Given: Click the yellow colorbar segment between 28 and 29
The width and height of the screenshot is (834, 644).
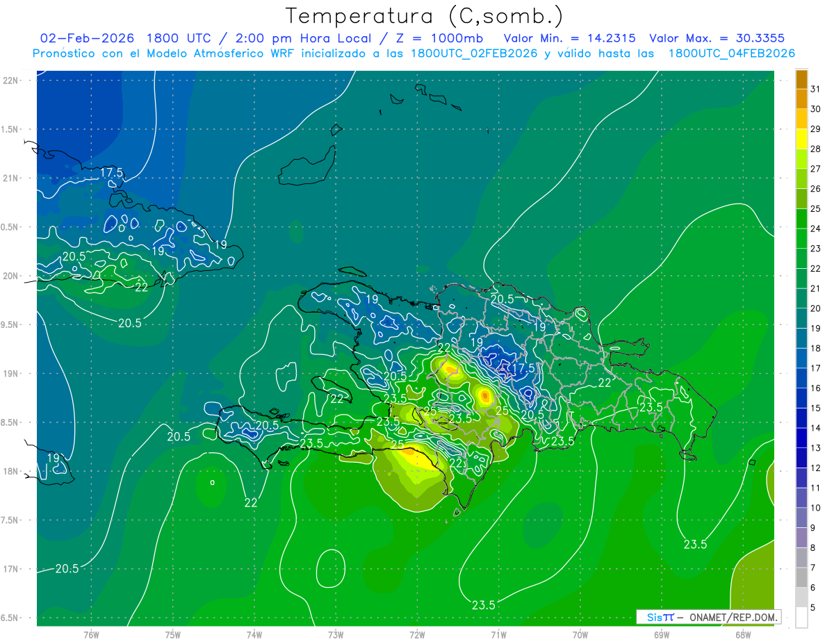Looking at the screenshot, I should (801, 139).
